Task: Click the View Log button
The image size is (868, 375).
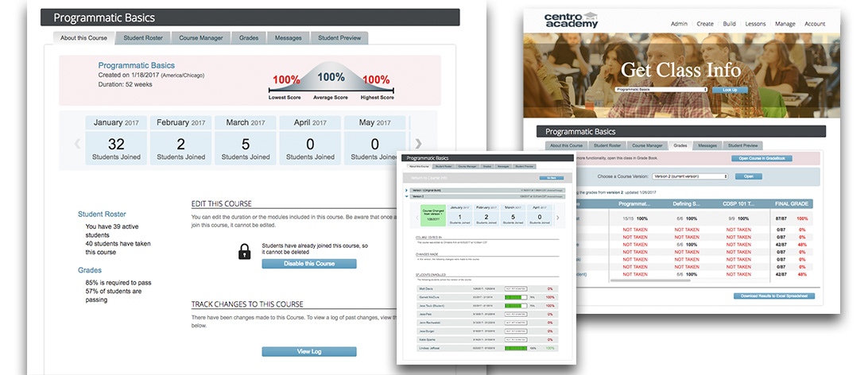Action: 309,351
